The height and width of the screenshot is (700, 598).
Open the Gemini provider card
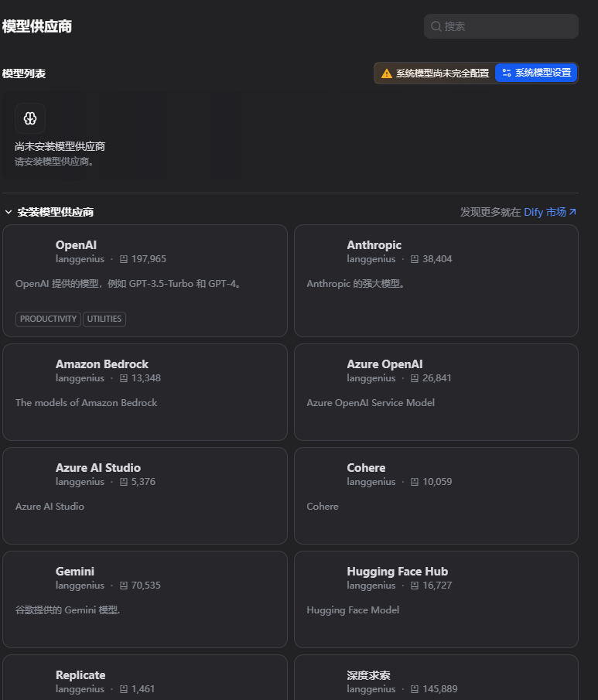coord(145,599)
